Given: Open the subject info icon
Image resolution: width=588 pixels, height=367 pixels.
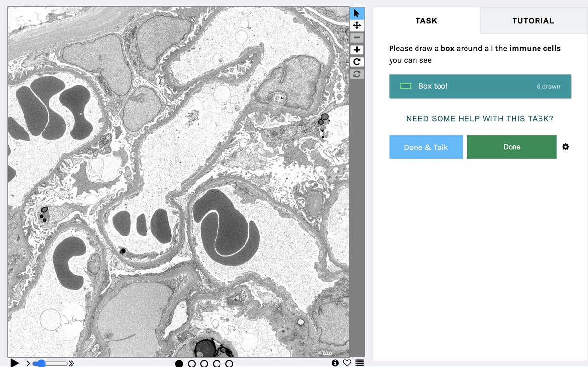Looking at the screenshot, I should pos(335,363).
